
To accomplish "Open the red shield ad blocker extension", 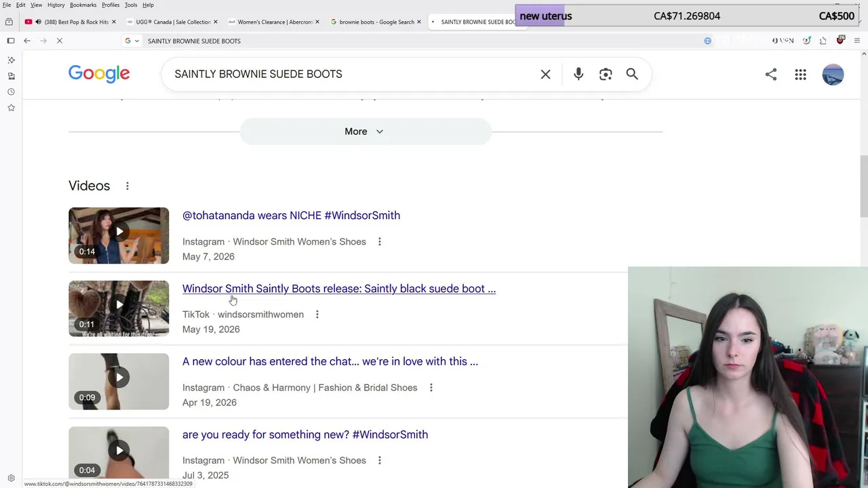I will pos(840,41).
